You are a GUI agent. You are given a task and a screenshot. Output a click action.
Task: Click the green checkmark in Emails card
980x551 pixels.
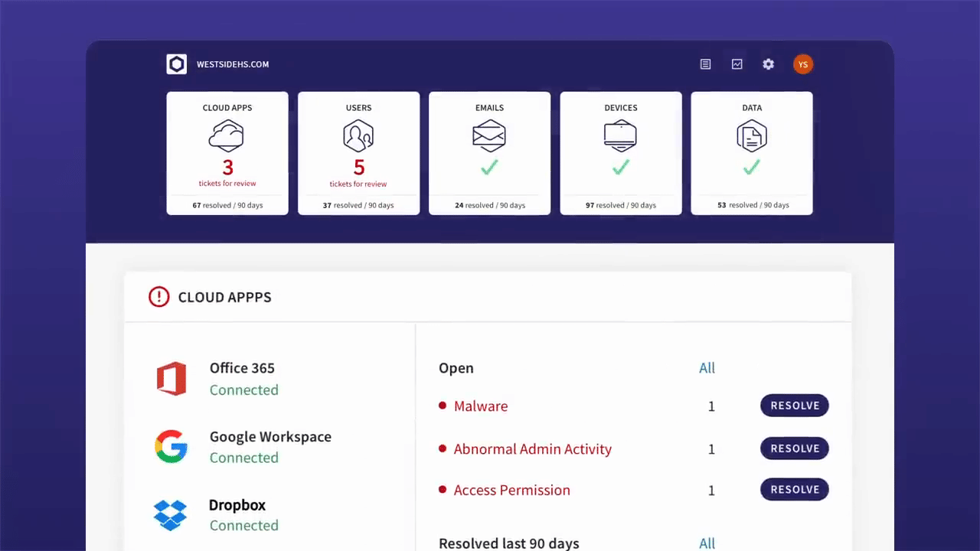pos(489,167)
